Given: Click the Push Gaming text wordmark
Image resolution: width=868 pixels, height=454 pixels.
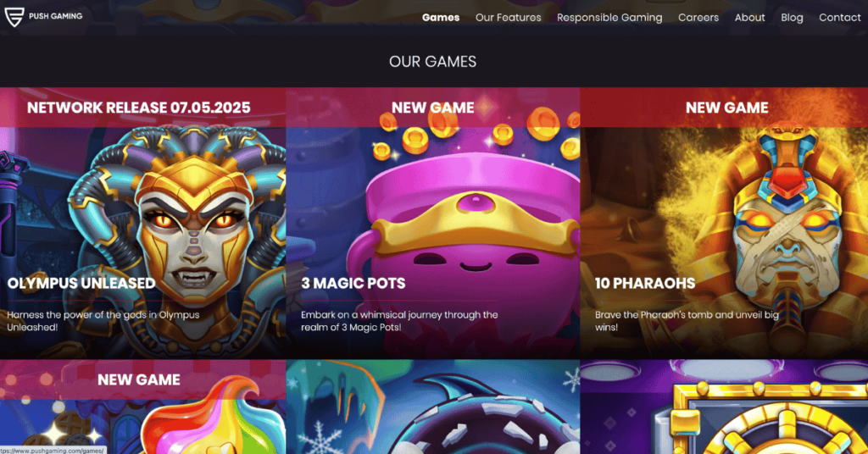Looking at the screenshot, I should pos(55,17).
